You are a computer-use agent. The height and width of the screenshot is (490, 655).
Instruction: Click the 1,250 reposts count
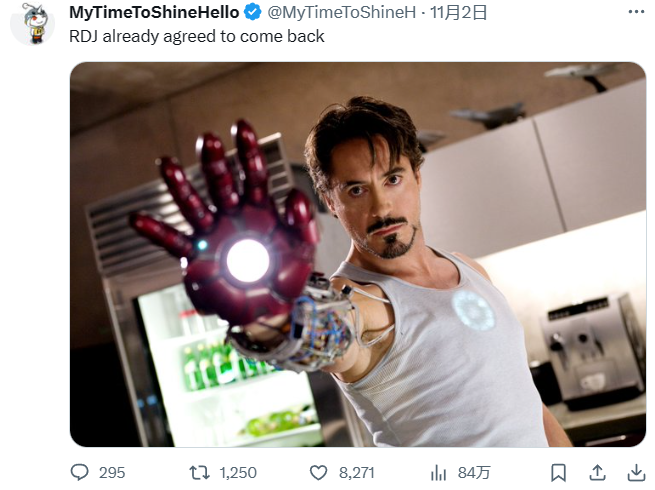coord(238,472)
